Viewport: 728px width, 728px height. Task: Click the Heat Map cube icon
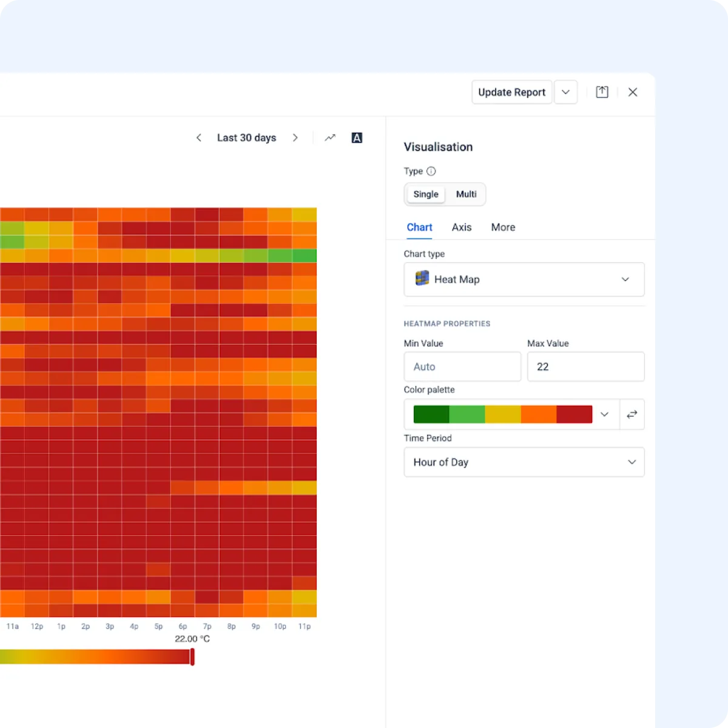pyautogui.click(x=421, y=279)
